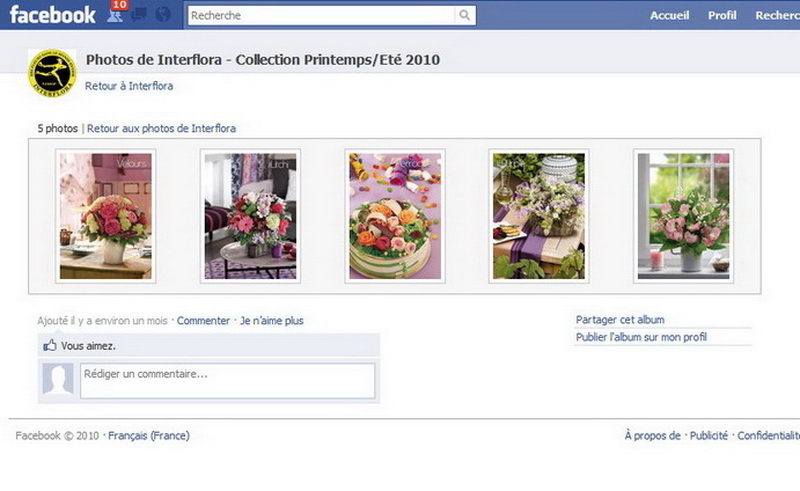Click in Rédiger un commentaire box
The width and height of the screenshot is (800, 491).
tap(228, 380)
